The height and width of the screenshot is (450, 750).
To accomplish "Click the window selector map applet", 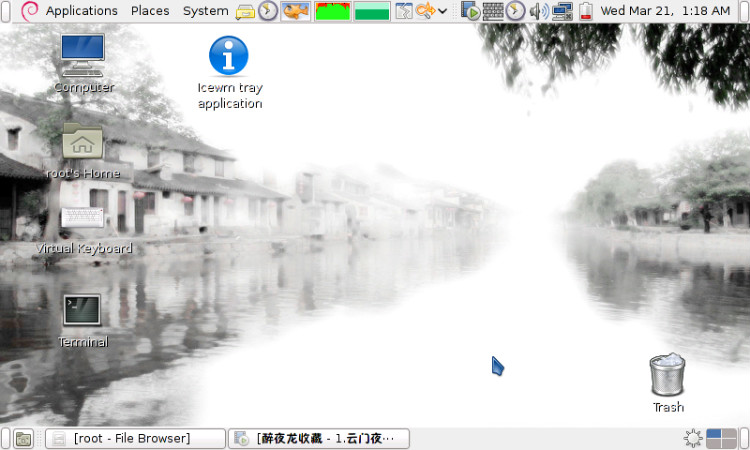I will coord(404,11).
